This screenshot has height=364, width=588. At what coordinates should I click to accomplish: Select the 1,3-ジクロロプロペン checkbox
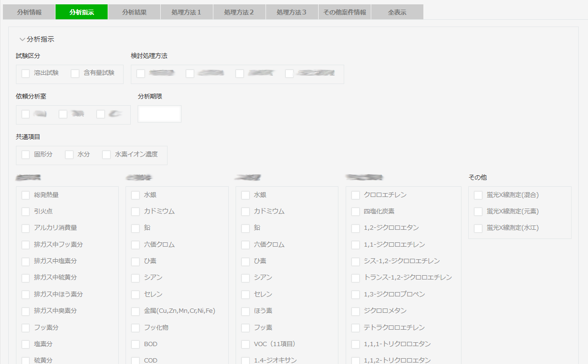tap(355, 294)
